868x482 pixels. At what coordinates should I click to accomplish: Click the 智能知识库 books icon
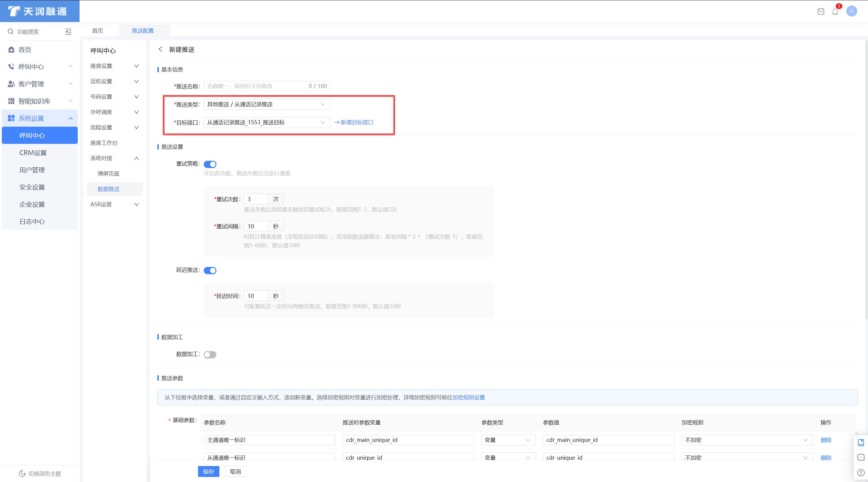pyautogui.click(x=11, y=101)
